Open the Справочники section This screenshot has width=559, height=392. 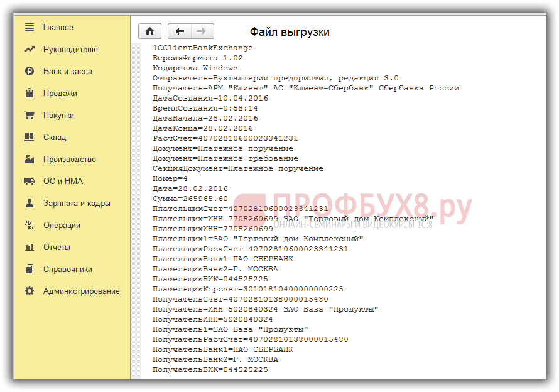pyautogui.click(x=68, y=269)
